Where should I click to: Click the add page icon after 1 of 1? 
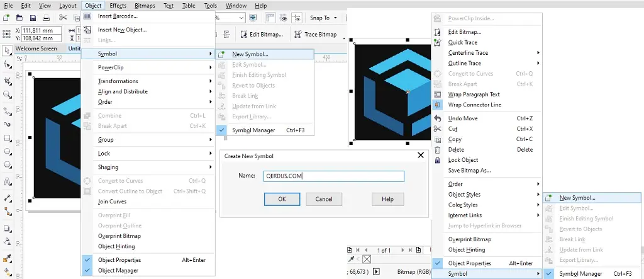coord(418,250)
